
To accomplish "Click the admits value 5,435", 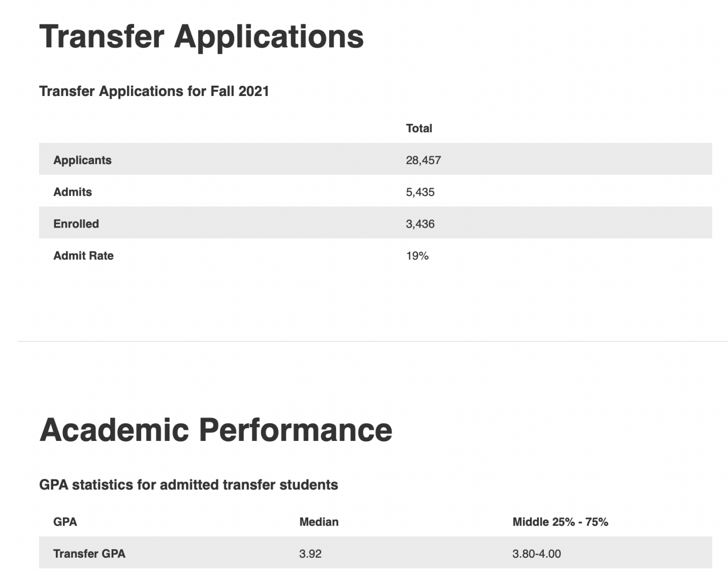I will click(420, 192).
